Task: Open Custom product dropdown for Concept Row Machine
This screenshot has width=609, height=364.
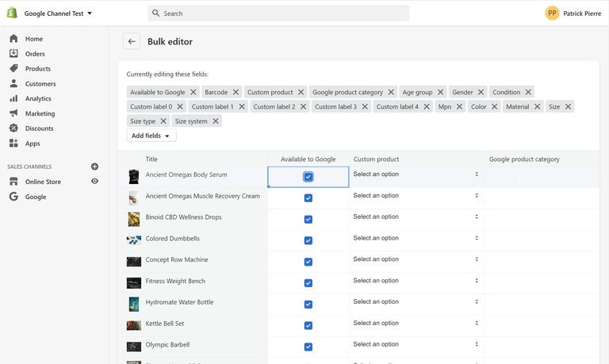Action: pyautogui.click(x=416, y=259)
